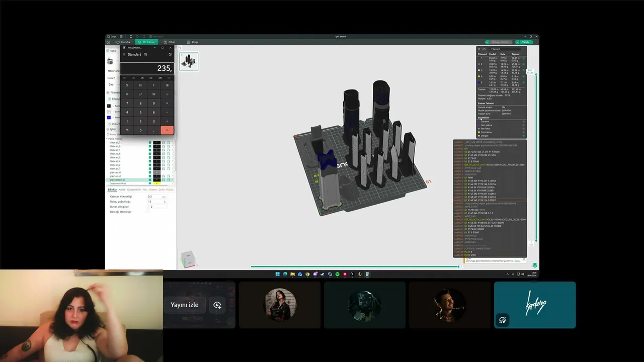Toggle checkbox for blade.stl_8 row
Screen dimensions: 644x362
(150, 154)
